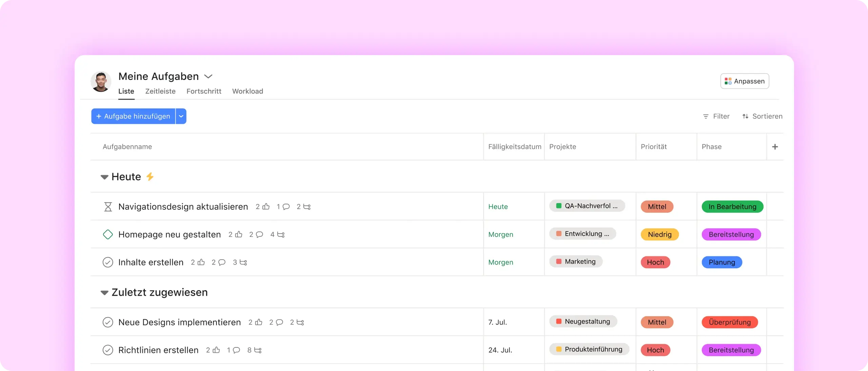This screenshot has width=868, height=371.
Task: Click the green In Bearbeitung phase tag
Action: [732, 207]
